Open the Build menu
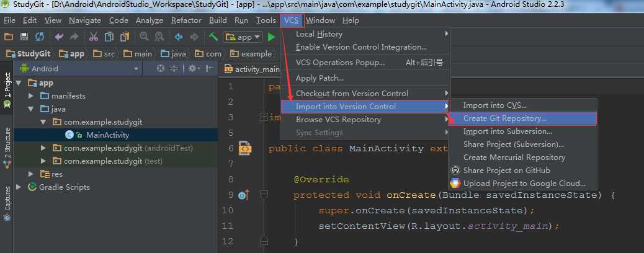This screenshot has width=644, height=253. point(218,20)
